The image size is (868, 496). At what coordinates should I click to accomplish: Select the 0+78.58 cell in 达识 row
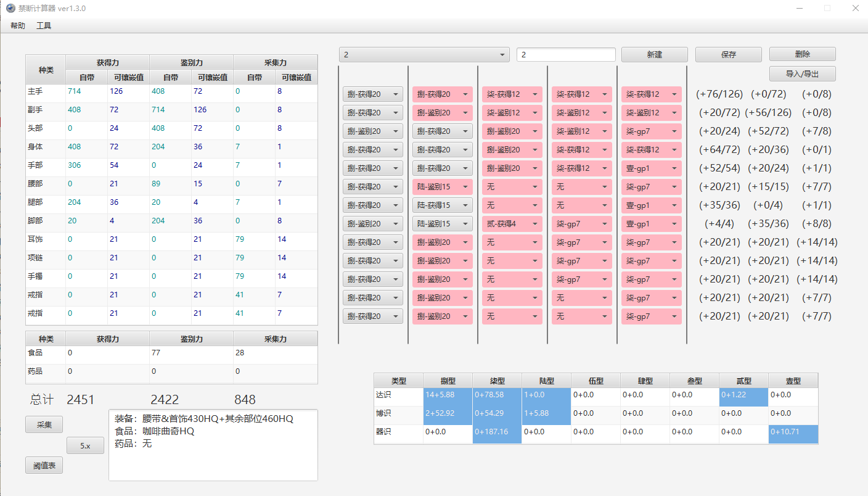(x=497, y=397)
